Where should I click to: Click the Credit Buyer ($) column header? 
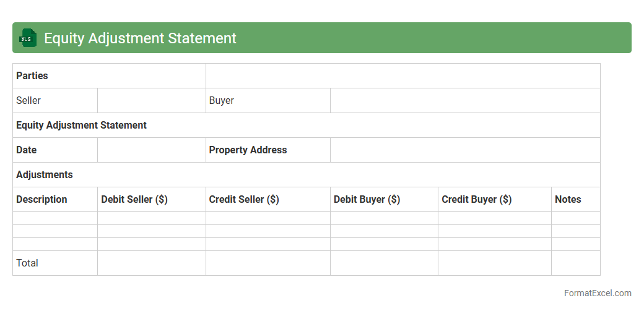click(x=494, y=199)
